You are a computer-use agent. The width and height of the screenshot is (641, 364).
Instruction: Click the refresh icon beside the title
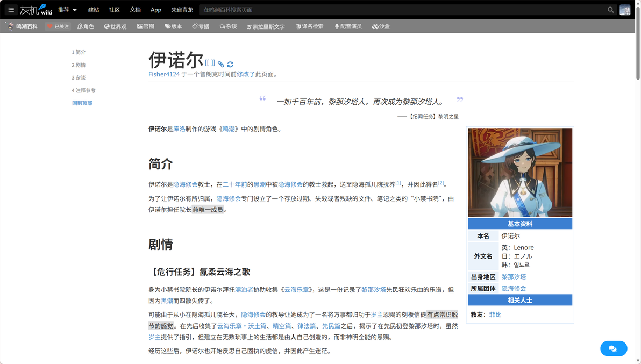click(230, 64)
